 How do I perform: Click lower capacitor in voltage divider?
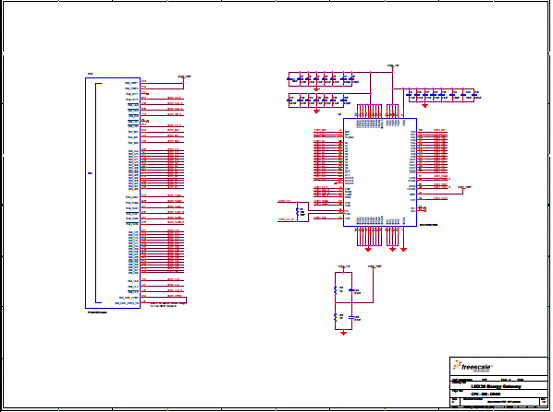352,317
